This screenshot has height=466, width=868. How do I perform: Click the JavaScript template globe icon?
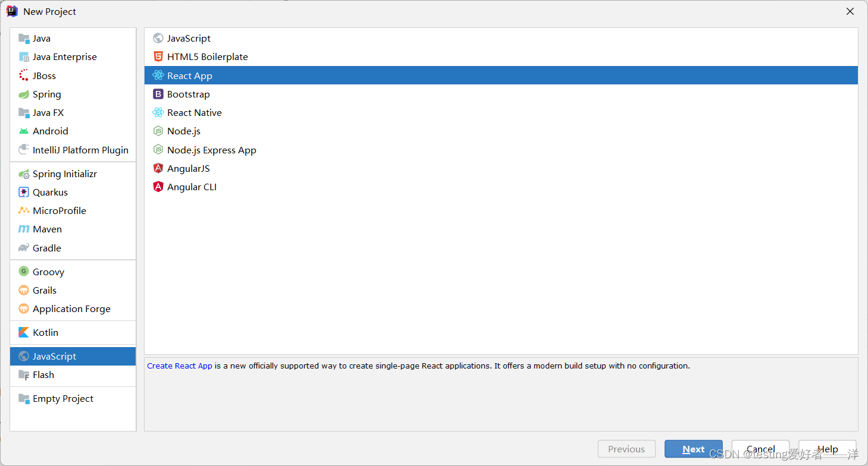pos(158,39)
